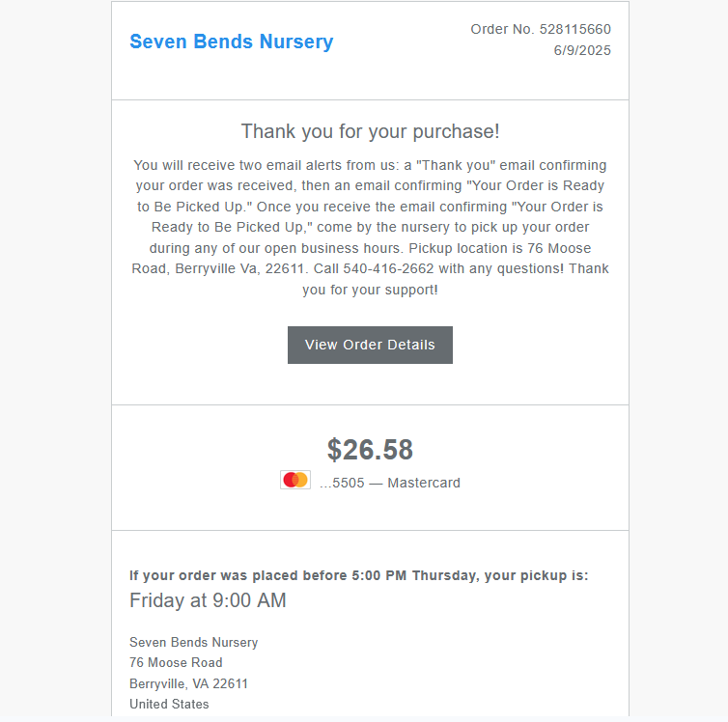
Task: Click the 'Friday at 9:00 AM' pickup time
Action: 208,600
